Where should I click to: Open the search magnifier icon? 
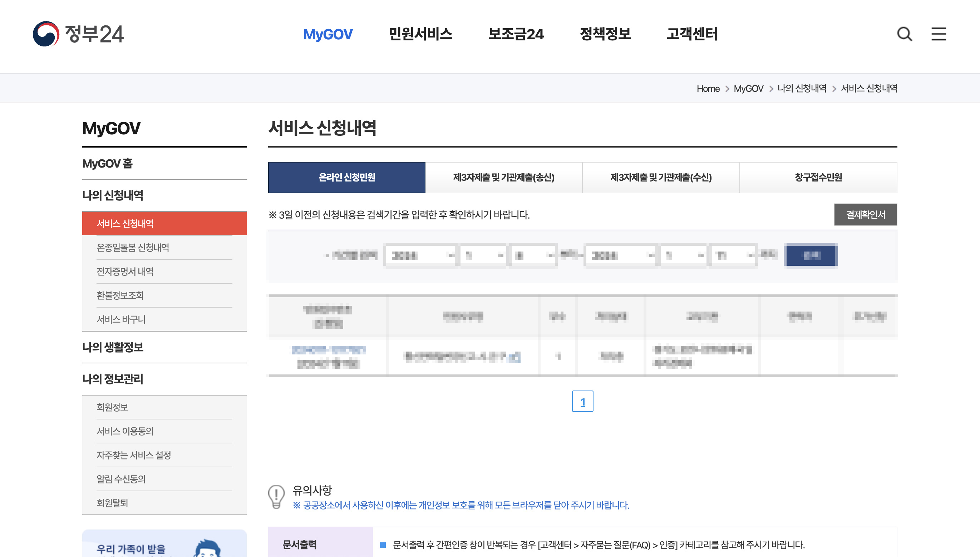coord(904,34)
